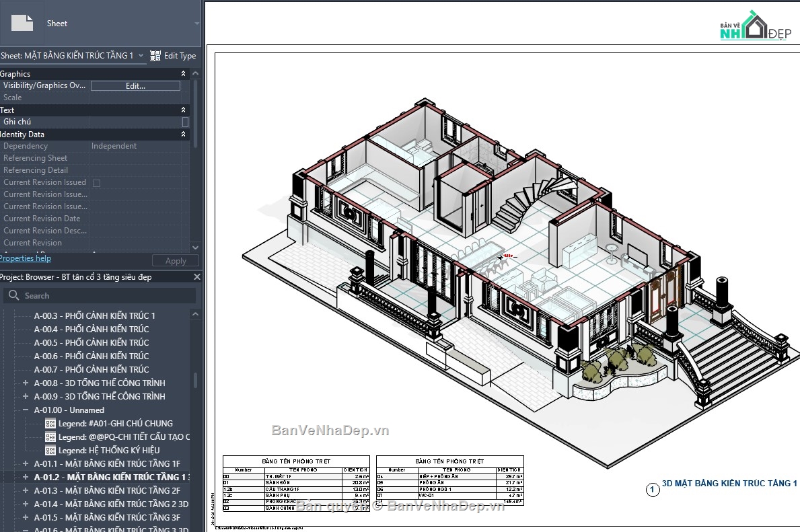The width and height of the screenshot is (800, 532).
Task: Collapse the Text property group
Action: 183,110
